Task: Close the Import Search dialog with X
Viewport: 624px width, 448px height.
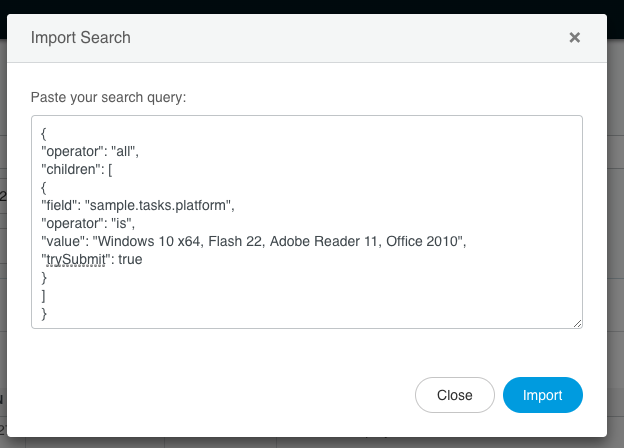Action: tap(574, 38)
